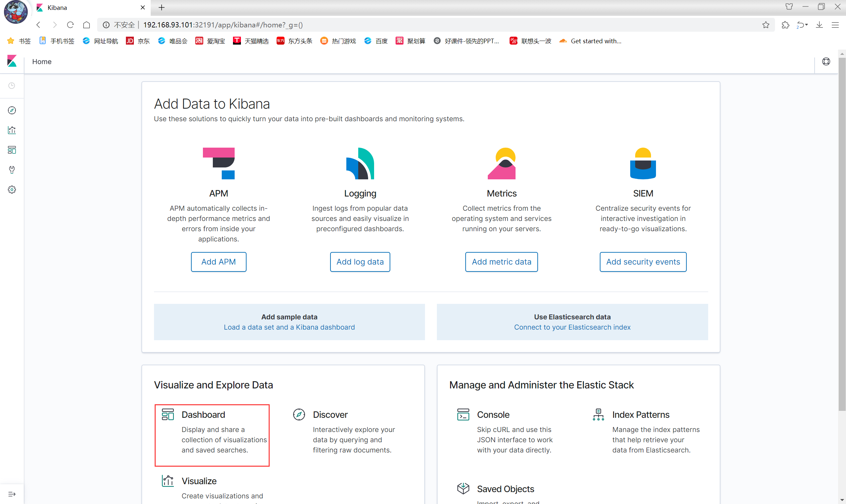This screenshot has width=846, height=504.
Task: Click in the browser address bar URL
Action: coord(272,25)
